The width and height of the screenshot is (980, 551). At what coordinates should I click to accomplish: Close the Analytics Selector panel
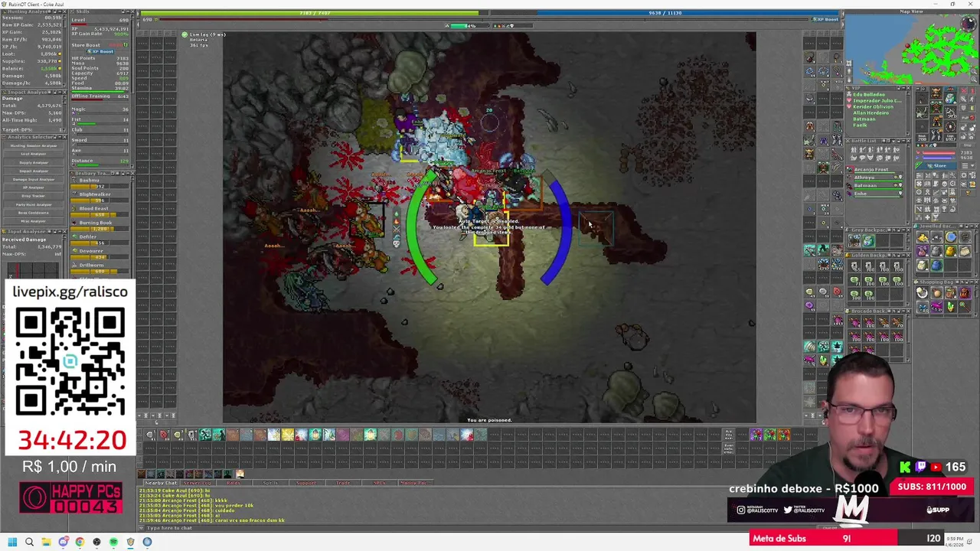64,137
